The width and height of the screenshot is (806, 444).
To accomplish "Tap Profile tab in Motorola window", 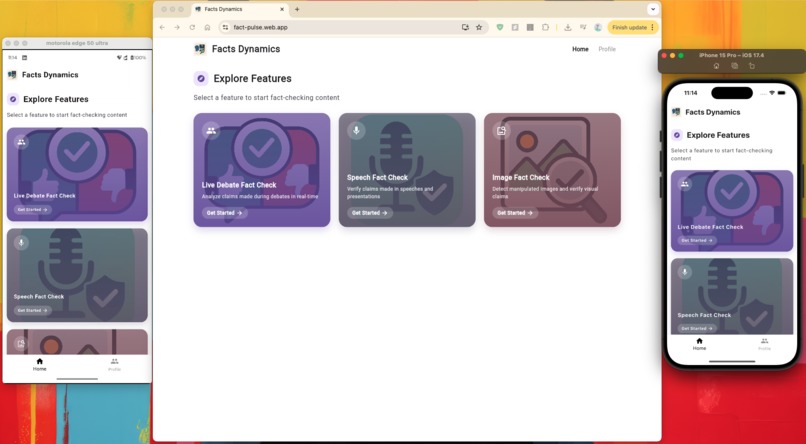I will pos(114,365).
